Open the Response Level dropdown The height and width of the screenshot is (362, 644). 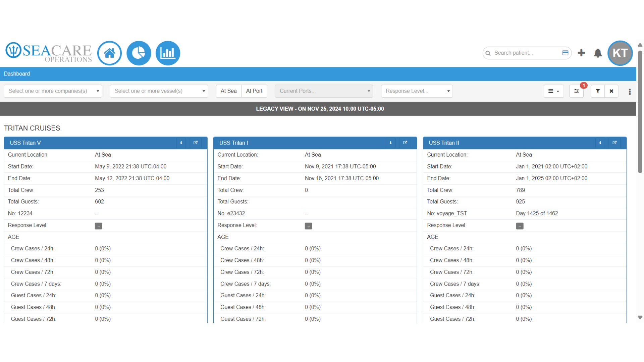pyautogui.click(x=417, y=91)
